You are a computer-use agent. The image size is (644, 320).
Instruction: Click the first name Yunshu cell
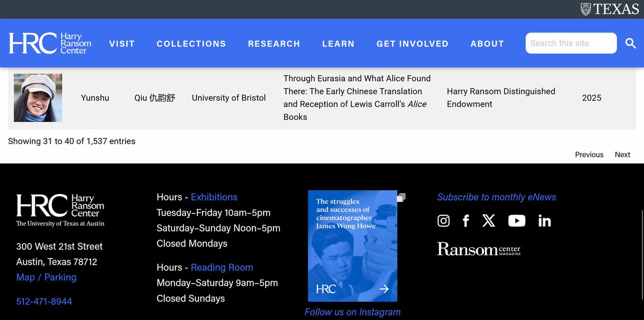(x=95, y=98)
